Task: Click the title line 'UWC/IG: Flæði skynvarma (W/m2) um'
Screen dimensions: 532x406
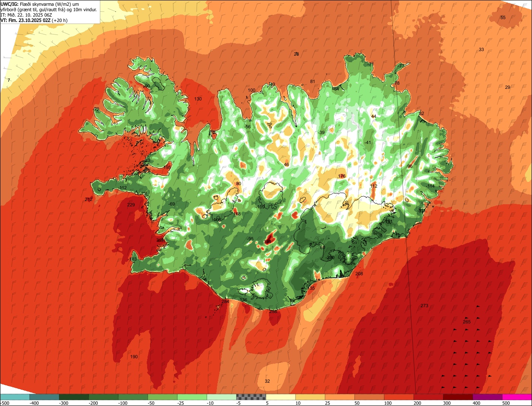Action: pos(40,4)
